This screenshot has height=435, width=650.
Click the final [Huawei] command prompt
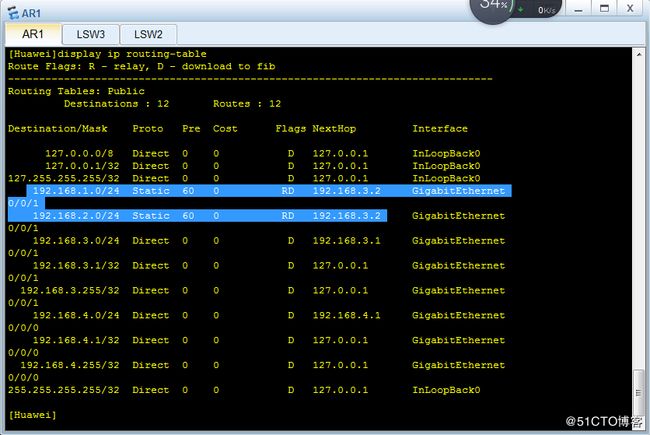[32, 415]
